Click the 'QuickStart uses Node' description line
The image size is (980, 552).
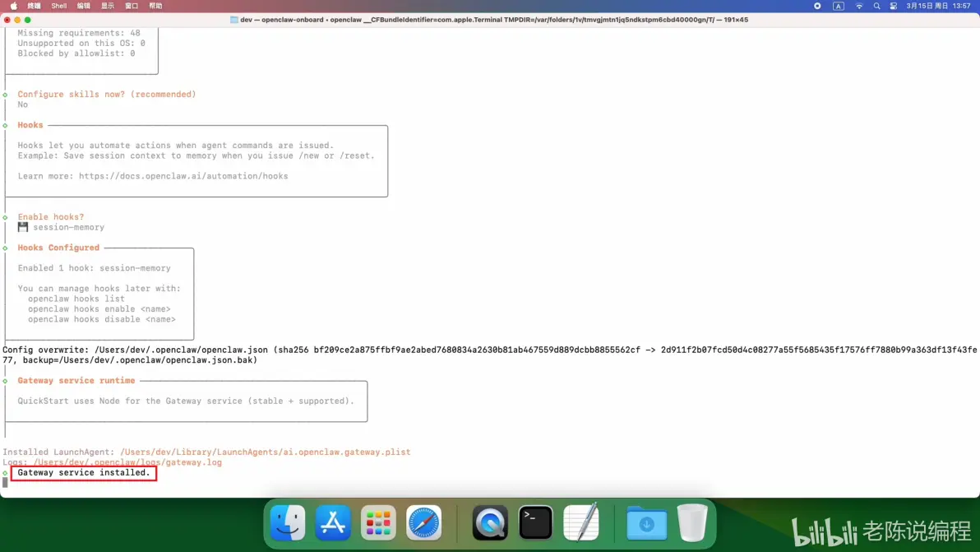(186, 401)
